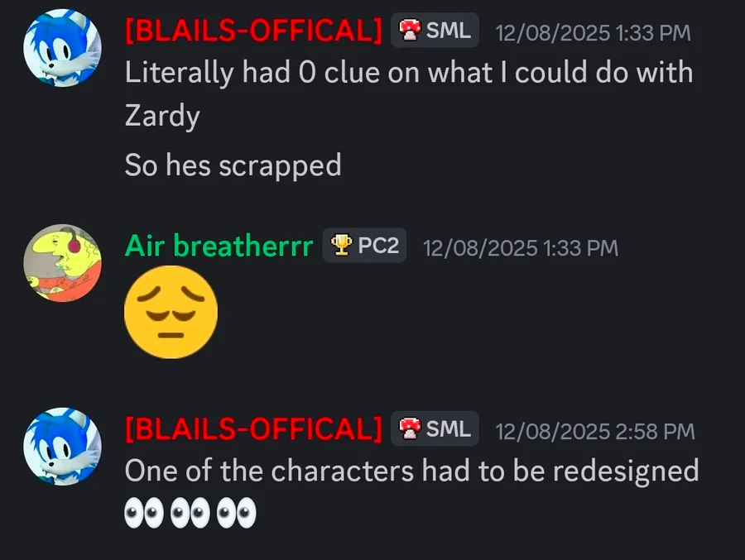Image resolution: width=745 pixels, height=560 pixels.
Task: Open the PC2 trophy server tag
Action: point(364,246)
